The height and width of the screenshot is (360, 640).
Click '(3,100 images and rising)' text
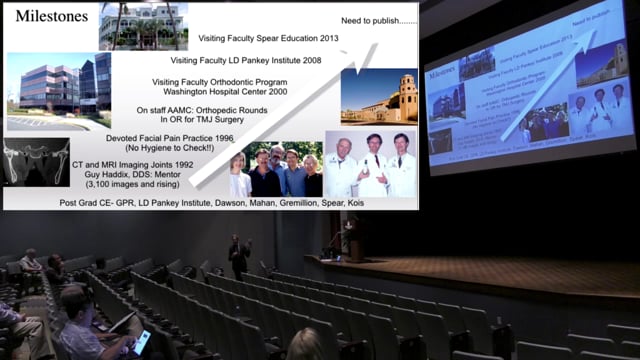[x=133, y=184]
